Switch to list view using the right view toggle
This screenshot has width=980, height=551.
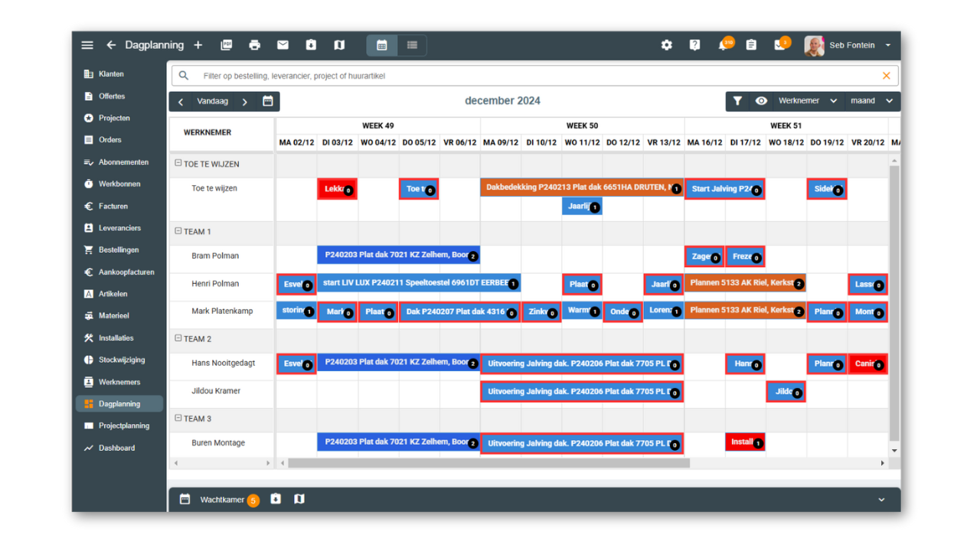coord(411,45)
